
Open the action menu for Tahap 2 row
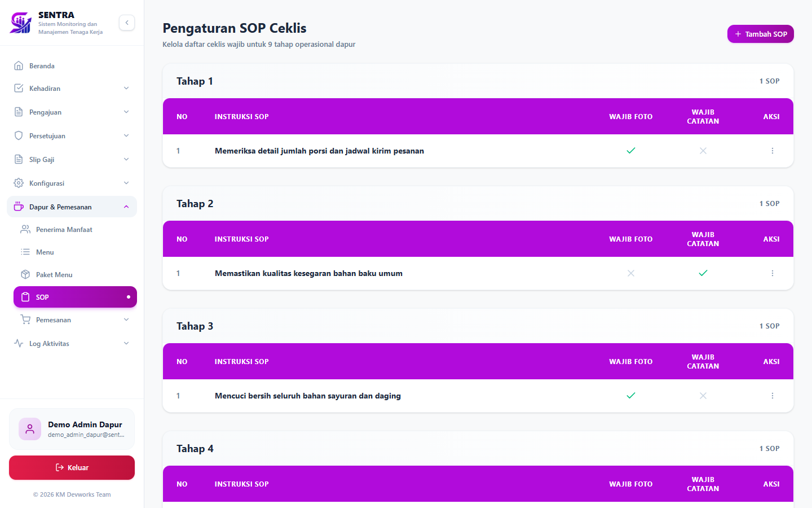(x=772, y=273)
